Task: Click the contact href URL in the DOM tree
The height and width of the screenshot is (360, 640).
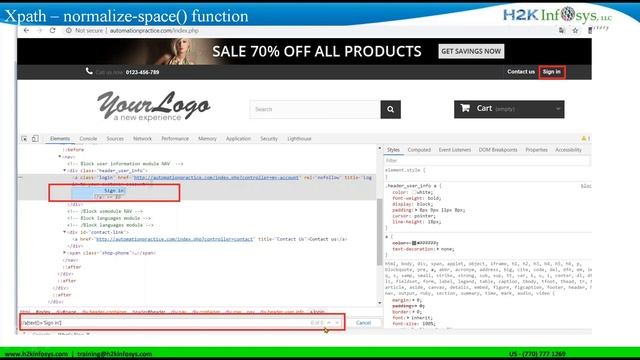Action: (174, 239)
